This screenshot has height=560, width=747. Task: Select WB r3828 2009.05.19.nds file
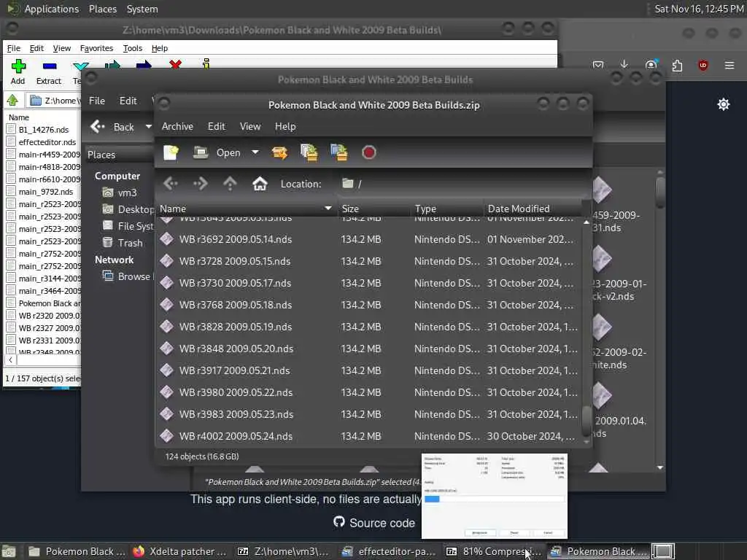(x=368, y=327)
